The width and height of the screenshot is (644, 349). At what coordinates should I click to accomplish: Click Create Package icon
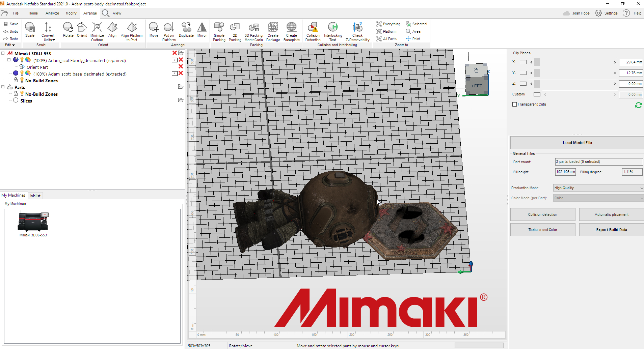point(273,32)
